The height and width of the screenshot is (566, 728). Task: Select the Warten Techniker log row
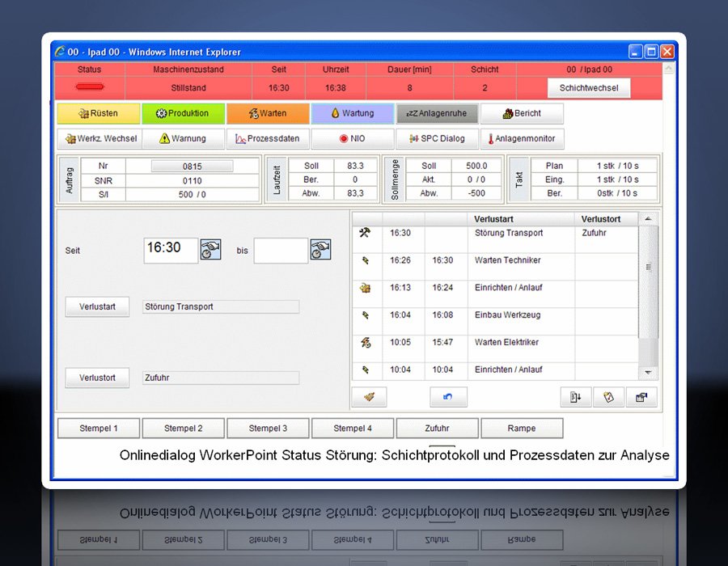(495, 267)
